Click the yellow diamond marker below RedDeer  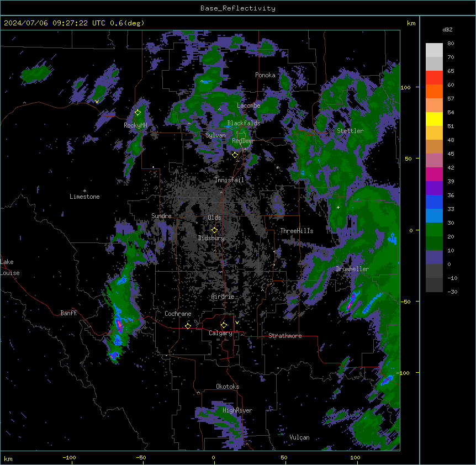pyautogui.click(x=235, y=155)
